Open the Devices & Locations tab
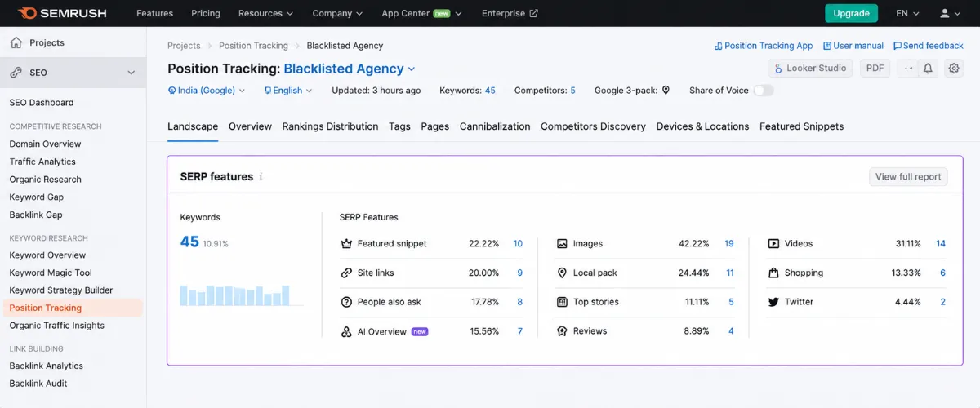The image size is (980, 408). point(702,126)
